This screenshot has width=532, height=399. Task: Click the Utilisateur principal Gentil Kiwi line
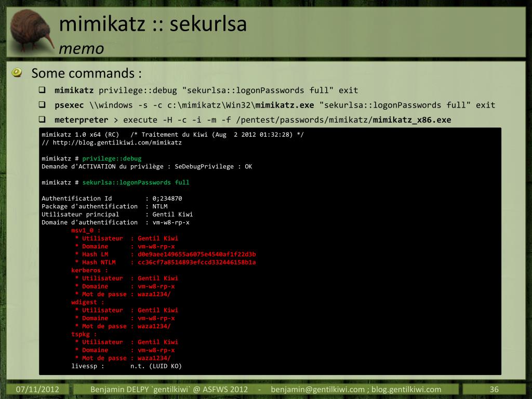coord(117,215)
